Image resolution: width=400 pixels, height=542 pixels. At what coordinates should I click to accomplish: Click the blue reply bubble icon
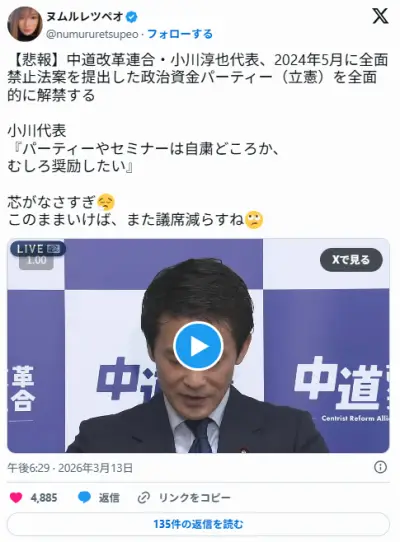coord(84,498)
